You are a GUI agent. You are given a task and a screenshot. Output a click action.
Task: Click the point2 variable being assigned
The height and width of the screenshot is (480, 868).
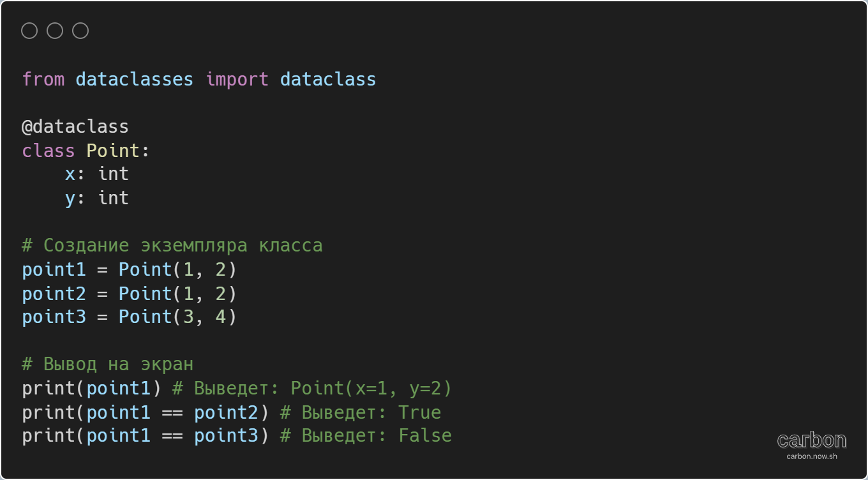tap(54, 294)
